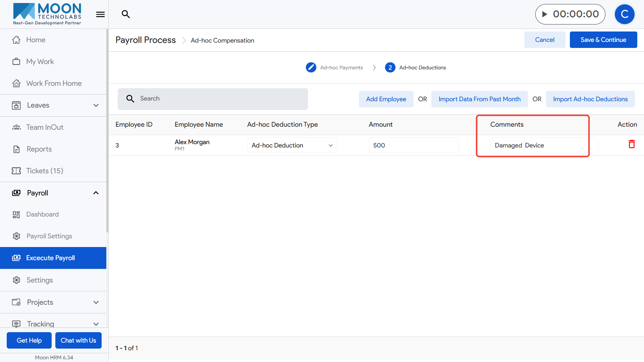This screenshot has width=644, height=362.
Task: Open Team InOut from the sidebar
Action: [45, 127]
